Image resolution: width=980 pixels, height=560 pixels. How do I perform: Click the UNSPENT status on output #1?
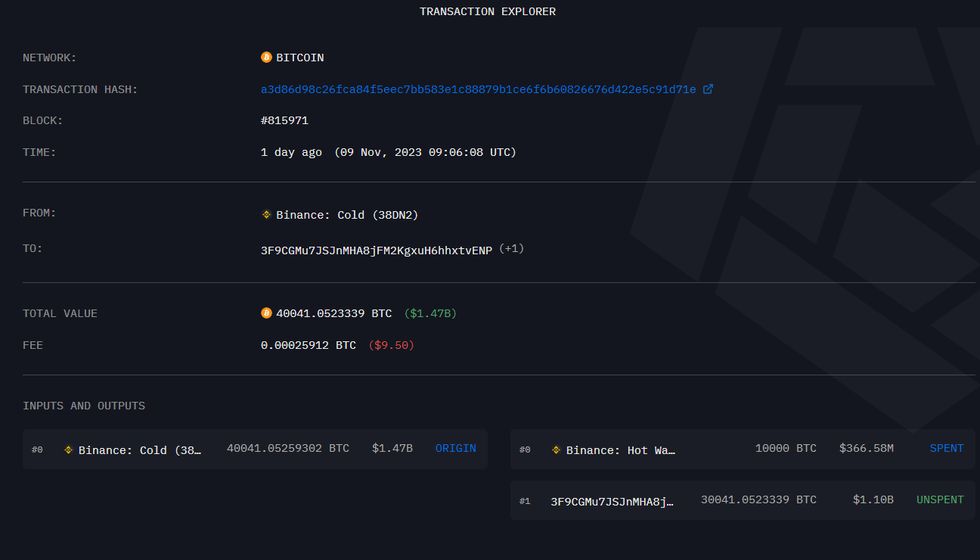coord(940,499)
